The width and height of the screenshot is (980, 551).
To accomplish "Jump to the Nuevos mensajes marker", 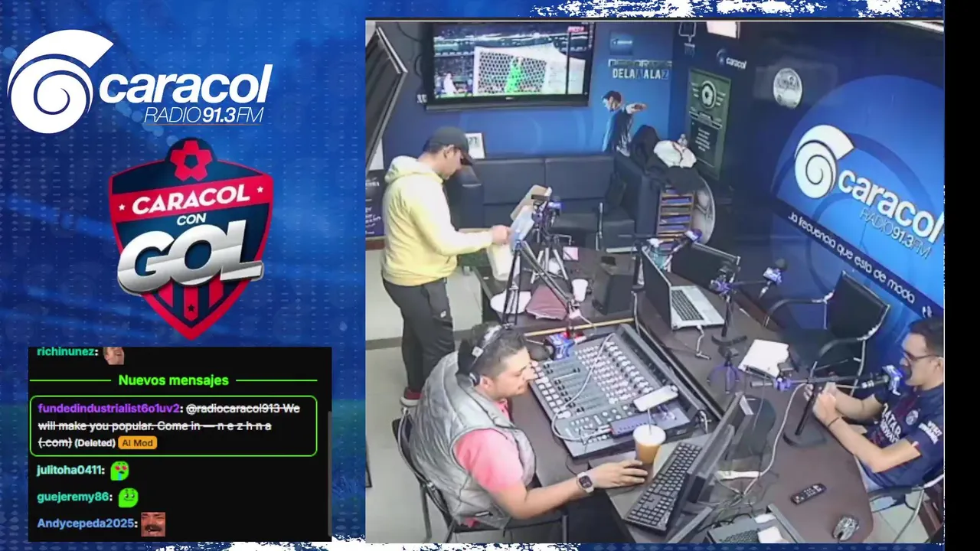I will [x=173, y=380].
